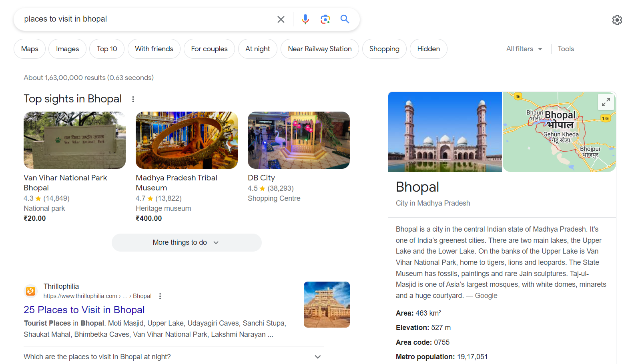Open three-dot menu next to Thrillophilia URL
Screen dimensions: 622x364
coord(160,296)
